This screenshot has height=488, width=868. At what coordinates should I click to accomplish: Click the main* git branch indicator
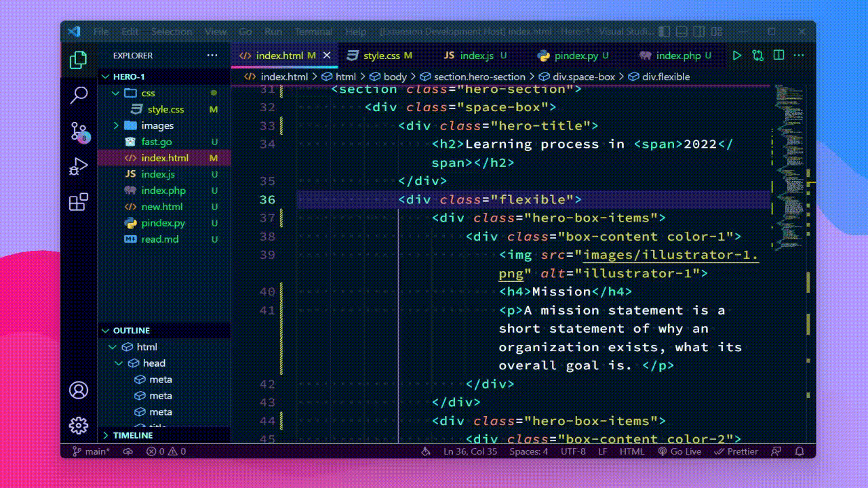coord(91,451)
